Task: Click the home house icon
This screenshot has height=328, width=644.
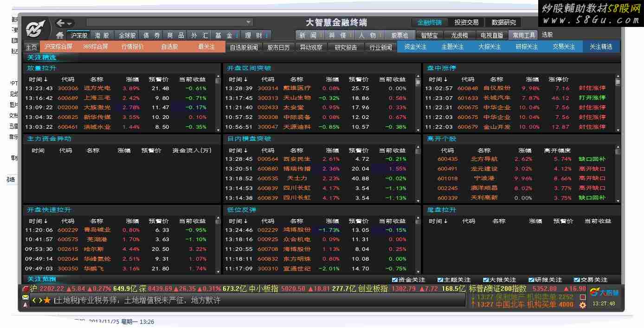Action: point(60,35)
